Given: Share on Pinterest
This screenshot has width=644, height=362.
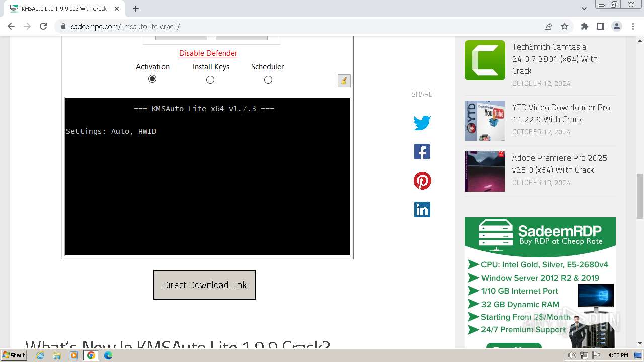Looking at the screenshot, I should 422,180.
